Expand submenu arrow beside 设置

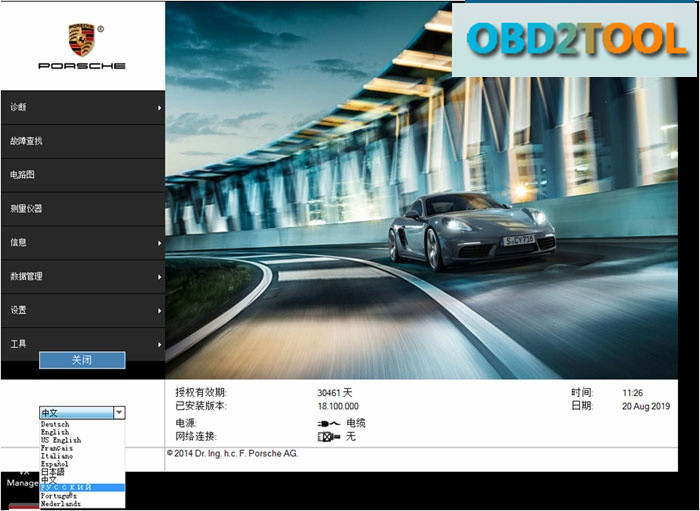[159, 311]
